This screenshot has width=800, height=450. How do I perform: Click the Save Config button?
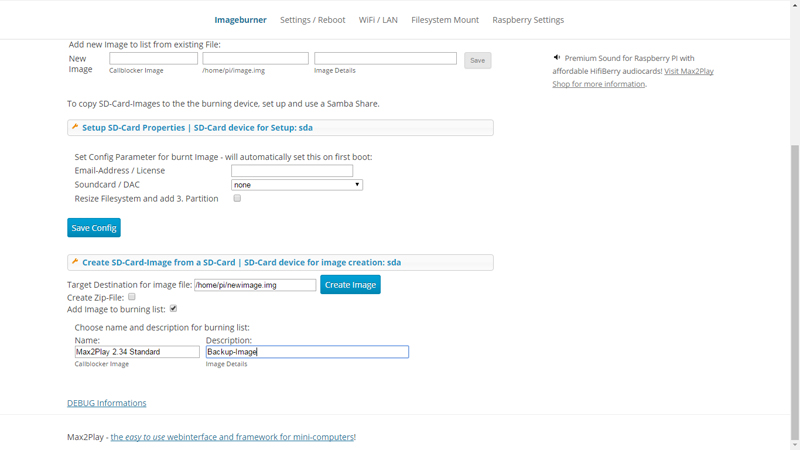[x=94, y=228]
